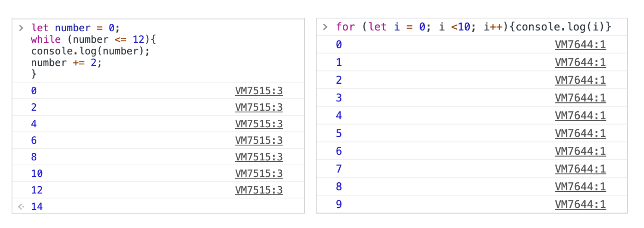The height and width of the screenshot is (228, 644).
Task: Open VM7644:1 link beside output 9
Action: tap(580, 204)
